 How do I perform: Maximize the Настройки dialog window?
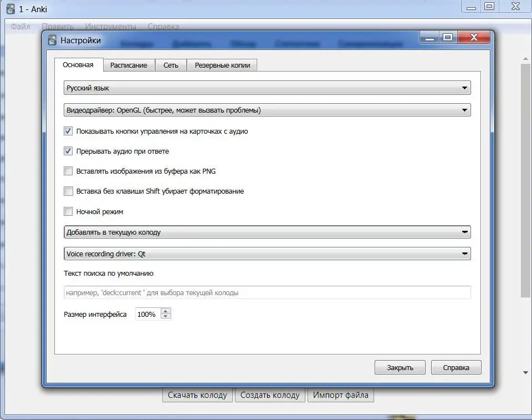coord(448,37)
